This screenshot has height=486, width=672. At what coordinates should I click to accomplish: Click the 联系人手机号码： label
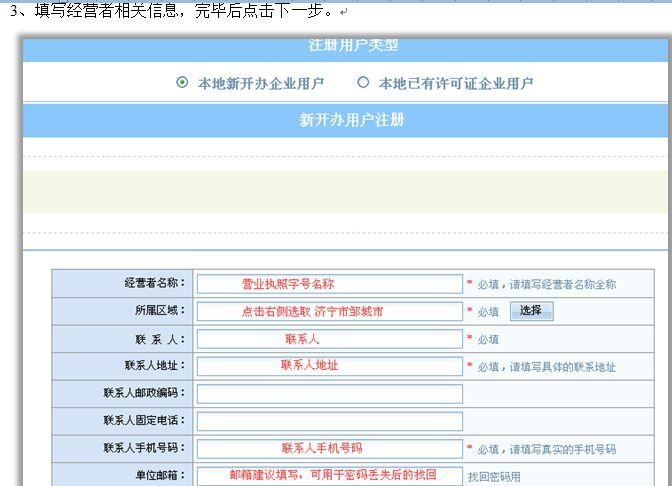[144, 447]
